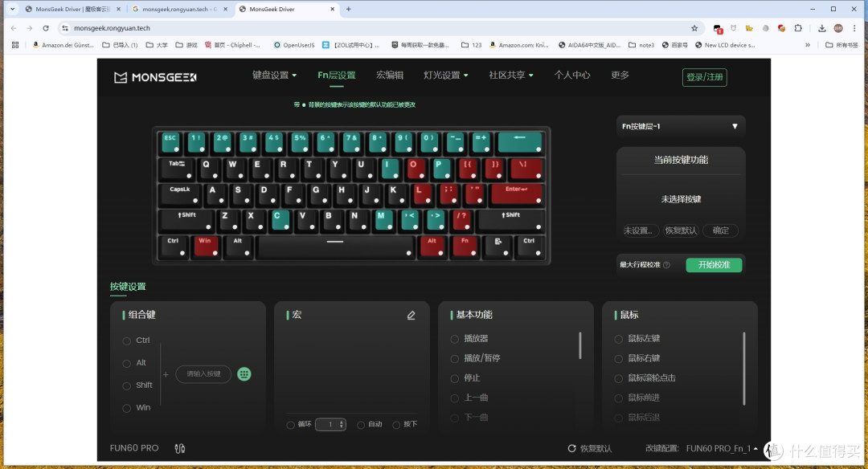The image size is (868, 469).
Task: Open the green virtual keyboard picker icon
Action: point(244,374)
